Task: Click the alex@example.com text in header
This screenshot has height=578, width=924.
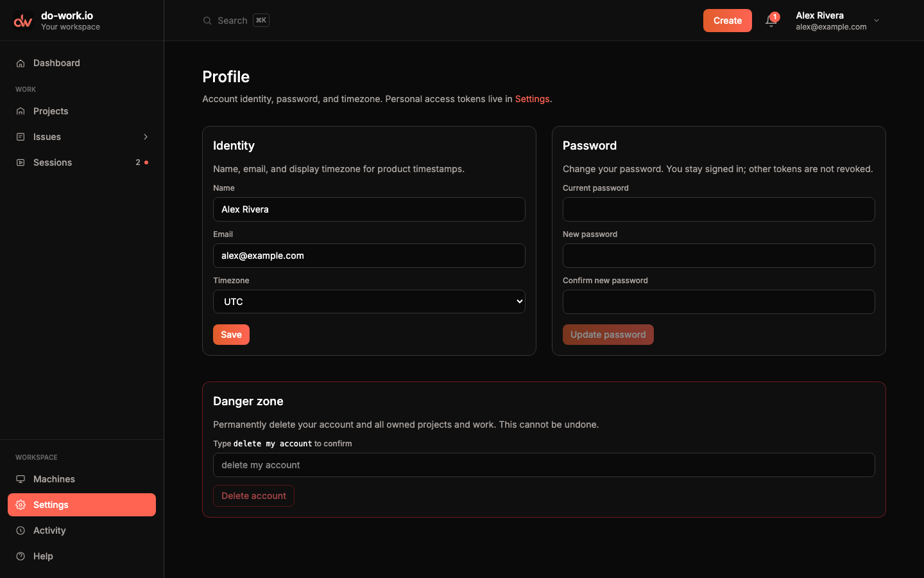Action: [831, 27]
